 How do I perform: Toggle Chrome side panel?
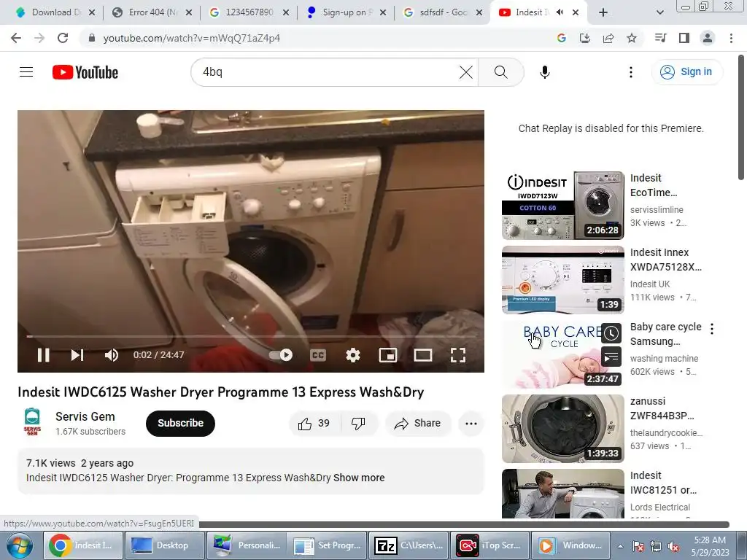coord(684,38)
